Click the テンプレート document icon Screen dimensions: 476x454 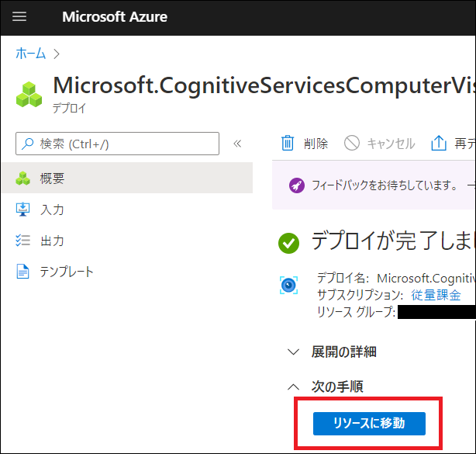[22, 272]
